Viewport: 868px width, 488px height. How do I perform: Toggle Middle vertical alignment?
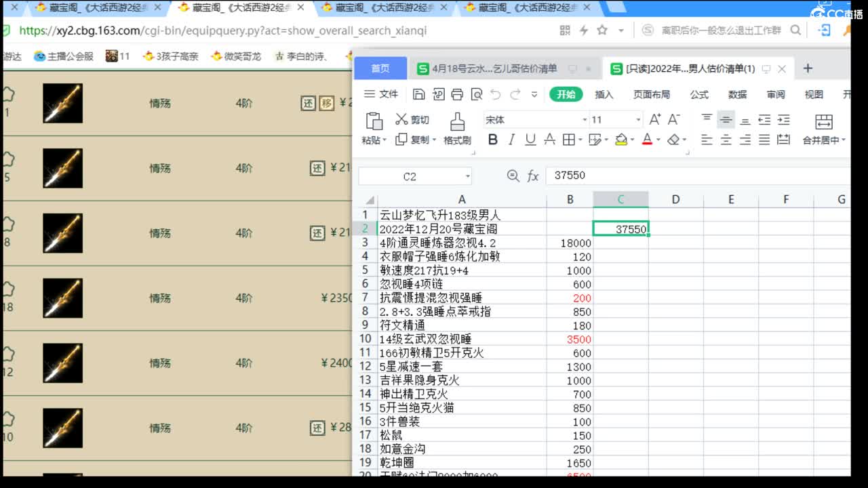coord(726,119)
